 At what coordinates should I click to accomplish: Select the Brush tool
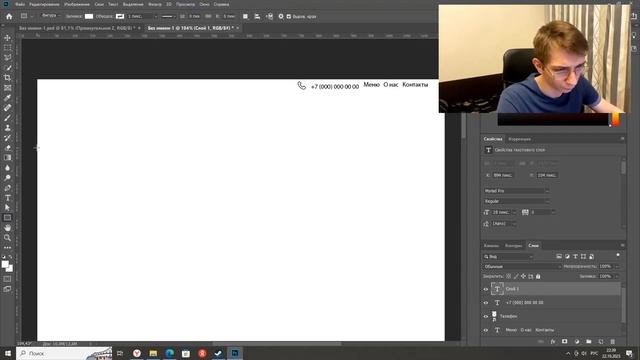tap(7, 118)
